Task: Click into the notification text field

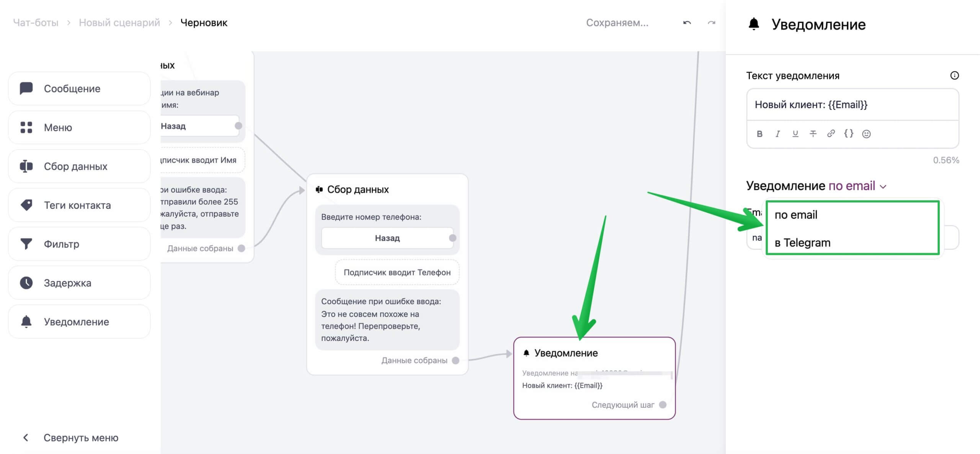Action: [853, 105]
